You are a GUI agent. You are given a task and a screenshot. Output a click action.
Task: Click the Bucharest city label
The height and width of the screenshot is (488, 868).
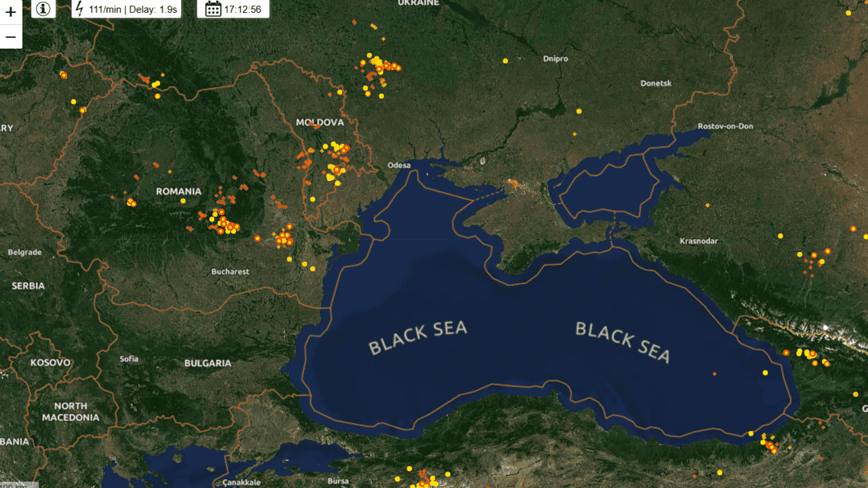(x=230, y=272)
